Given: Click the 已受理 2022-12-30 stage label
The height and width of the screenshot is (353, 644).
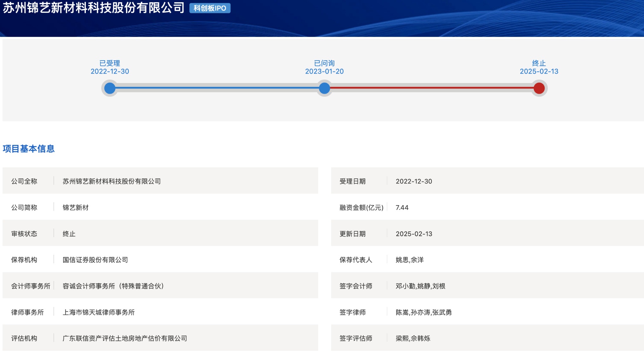Looking at the screenshot, I should (x=110, y=67).
